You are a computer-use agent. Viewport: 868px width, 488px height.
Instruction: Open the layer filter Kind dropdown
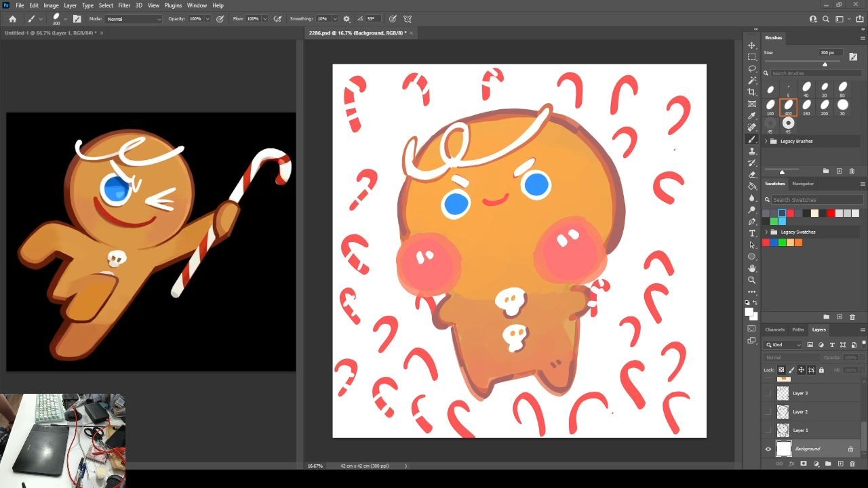[x=783, y=345]
